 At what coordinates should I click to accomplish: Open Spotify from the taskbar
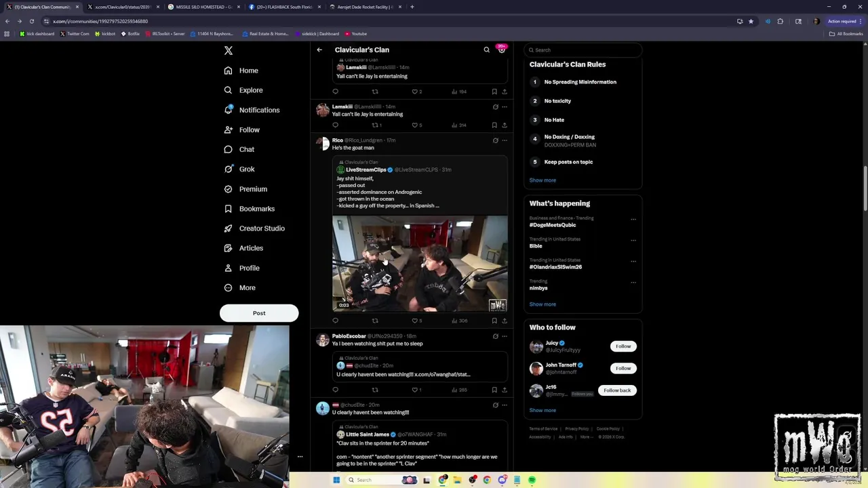click(x=532, y=480)
